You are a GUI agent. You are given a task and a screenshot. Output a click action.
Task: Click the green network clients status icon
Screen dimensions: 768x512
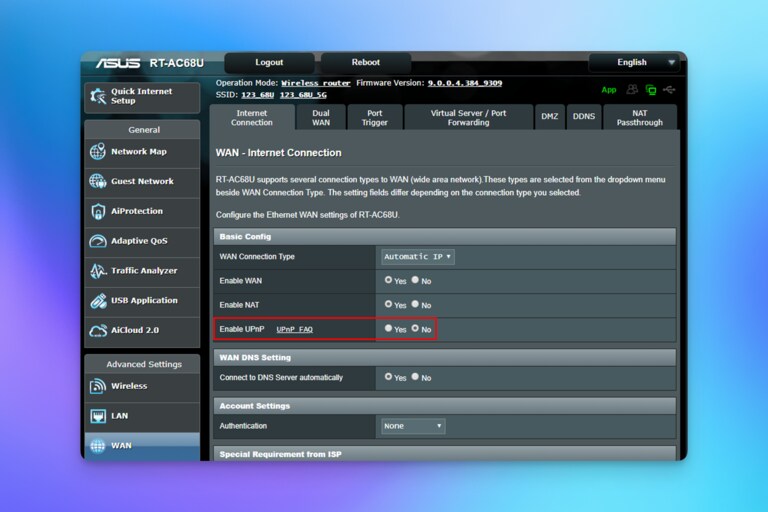[x=651, y=90]
